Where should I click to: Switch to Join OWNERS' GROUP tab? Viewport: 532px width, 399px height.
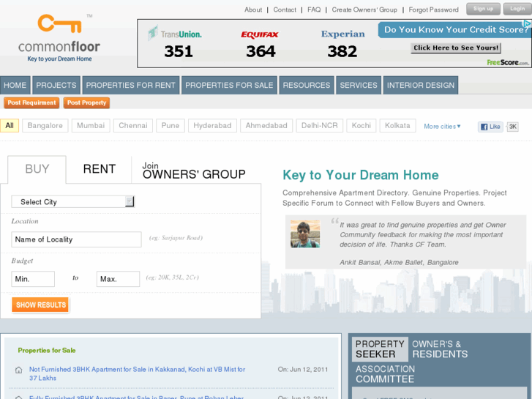[194, 171]
